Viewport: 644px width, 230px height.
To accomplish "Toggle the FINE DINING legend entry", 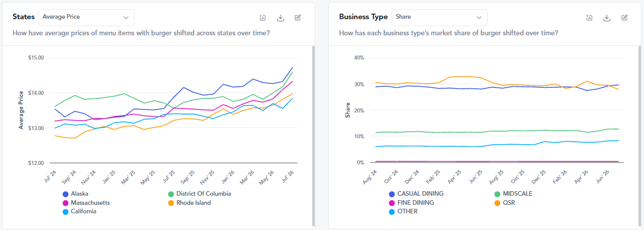I will coord(412,203).
